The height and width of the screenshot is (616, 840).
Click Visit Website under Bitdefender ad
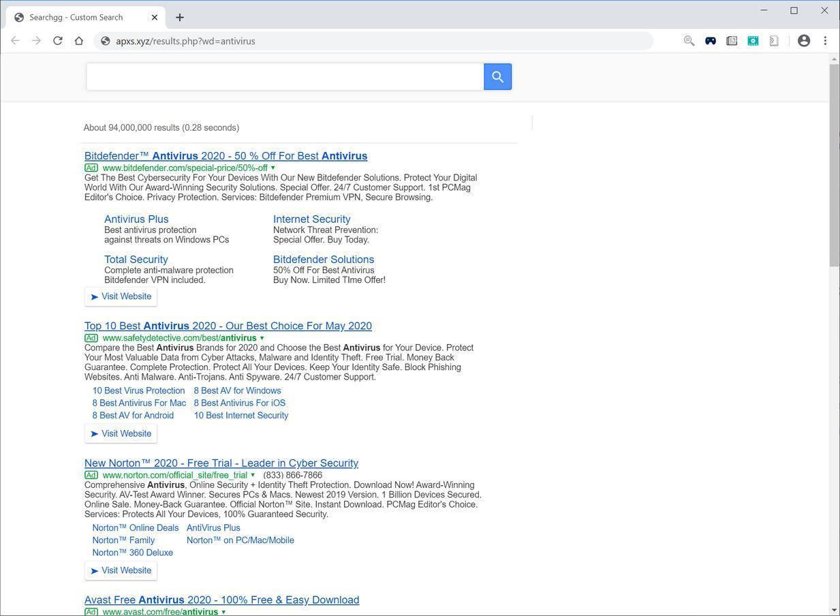coord(121,296)
